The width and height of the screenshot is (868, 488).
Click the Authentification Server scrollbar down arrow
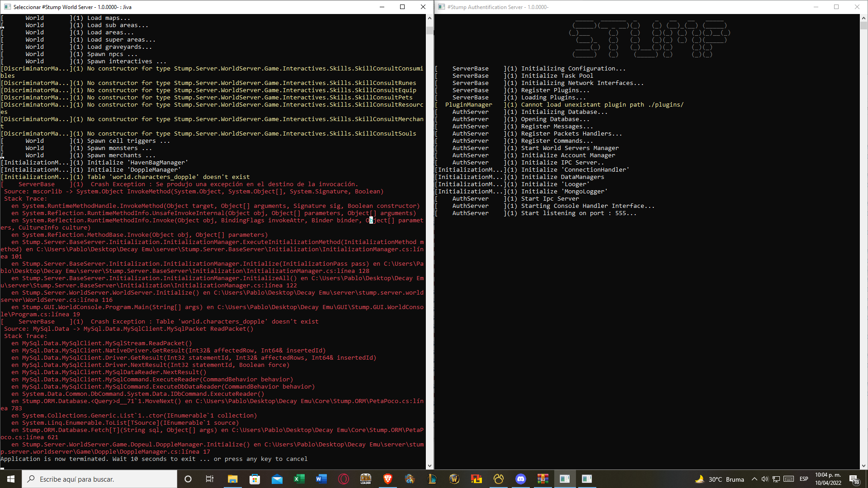(x=863, y=466)
